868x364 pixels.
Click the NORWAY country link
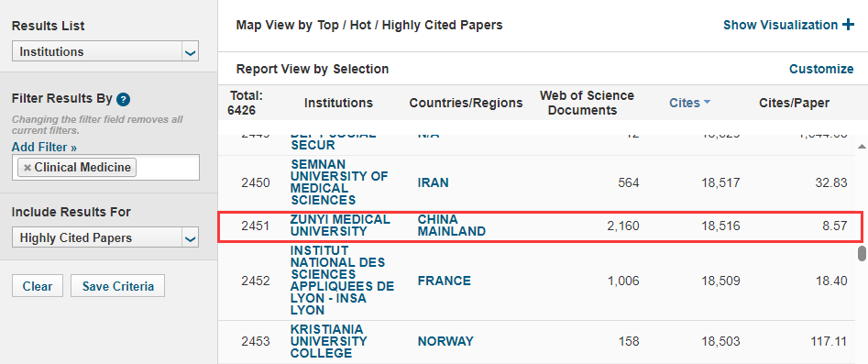[445, 341]
